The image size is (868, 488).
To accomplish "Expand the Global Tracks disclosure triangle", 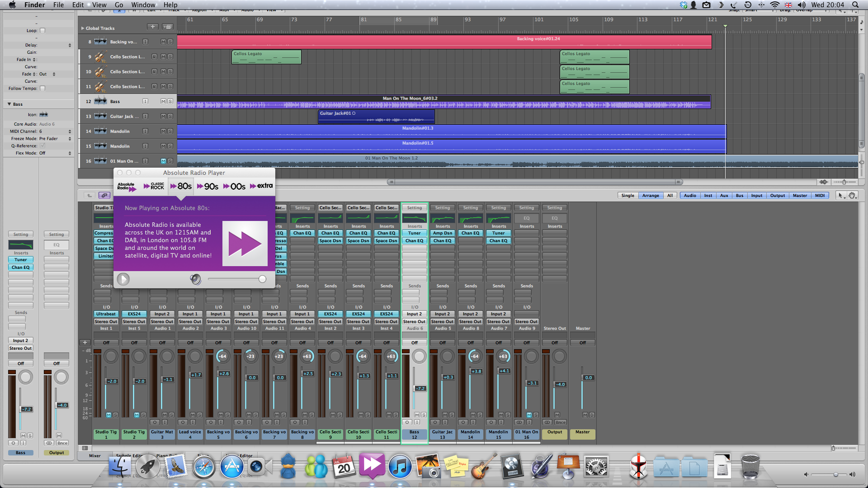I will pyautogui.click(x=83, y=28).
